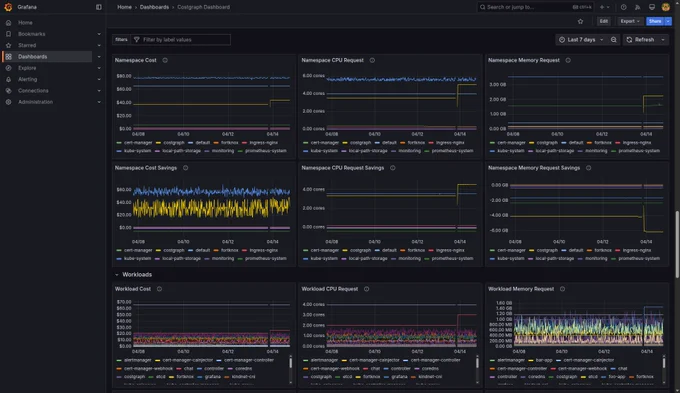Open the Export dropdown
This screenshot has width=680, height=393.
(630, 21)
